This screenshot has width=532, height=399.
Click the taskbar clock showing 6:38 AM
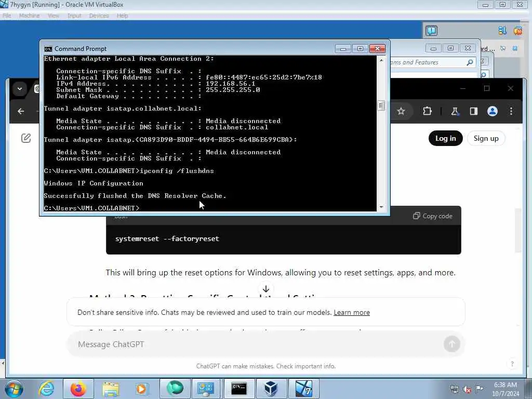tap(506, 389)
